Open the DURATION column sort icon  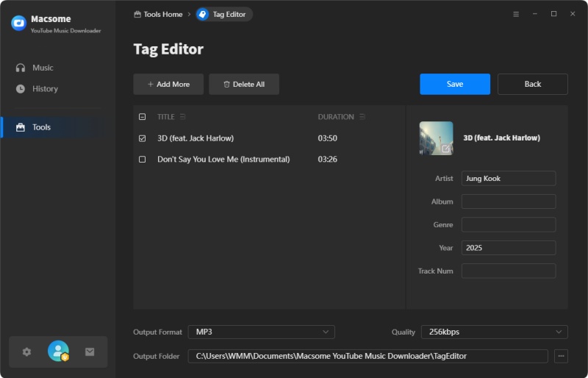(362, 117)
